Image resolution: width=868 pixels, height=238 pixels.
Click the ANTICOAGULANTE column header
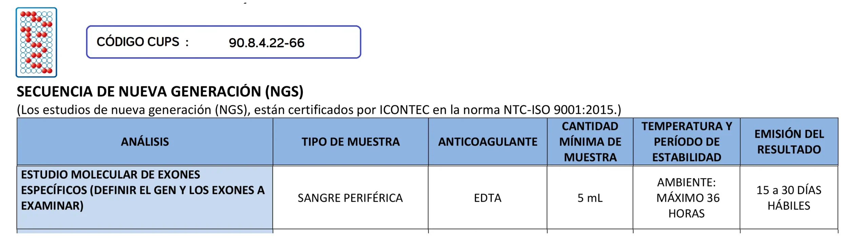click(x=488, y=142)
